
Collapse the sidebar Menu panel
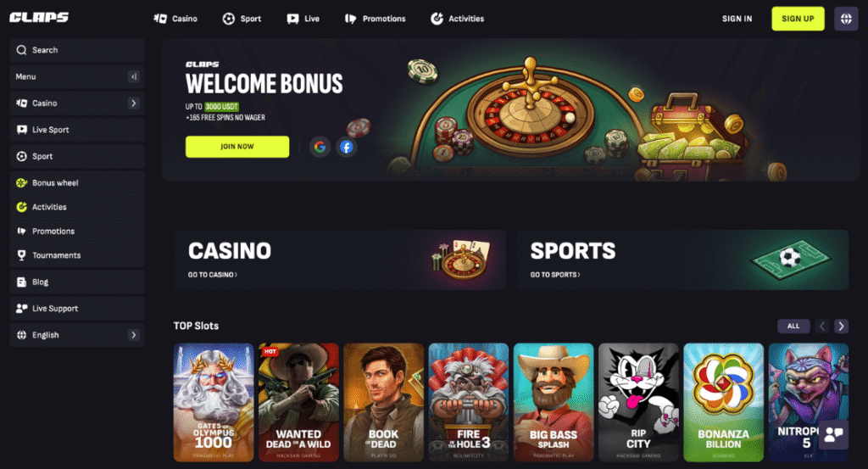click(x=133, y=76)
